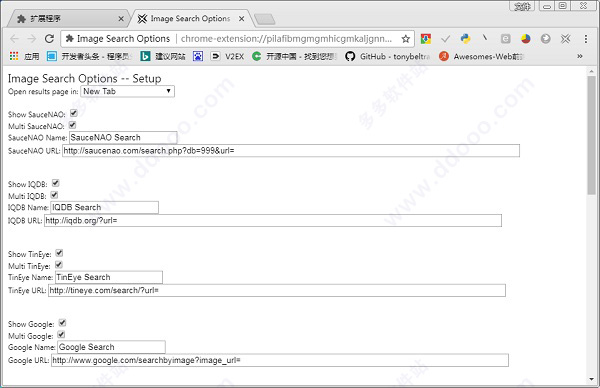Click the IQDB URL field
Image resolution: width=600 pixels, height=388 pixels.
[x=273, y=220]
